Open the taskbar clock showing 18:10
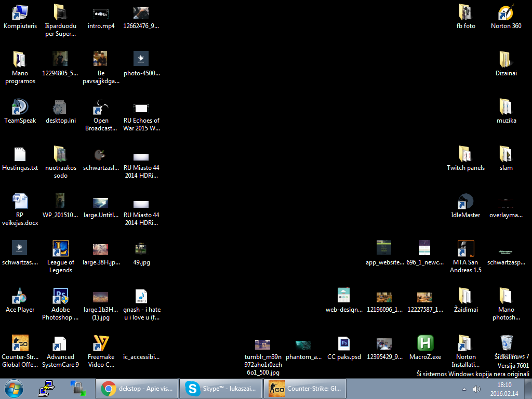Image resolution: width=532 pixels, height=399 pixels. click(x=504, y=389)
